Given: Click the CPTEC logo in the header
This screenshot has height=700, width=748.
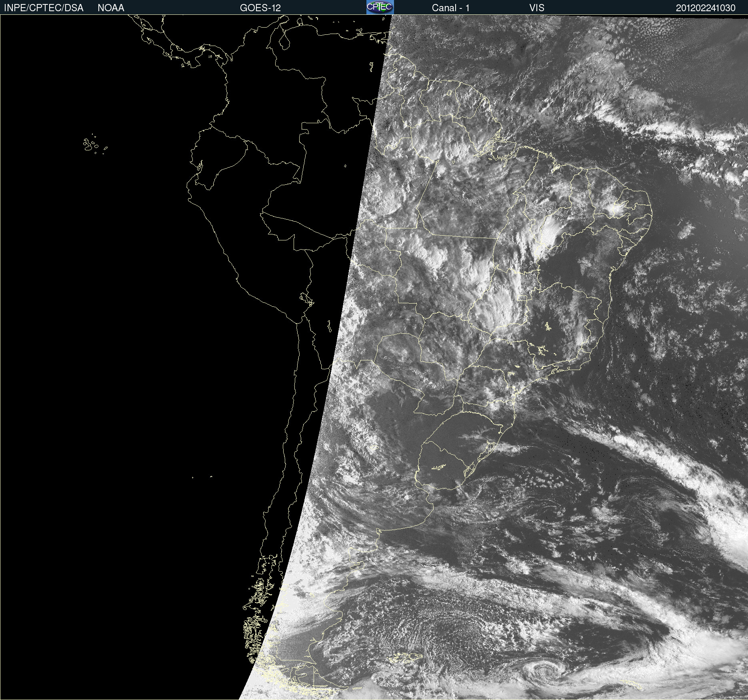Looking at the screenshot, I should [380, 7].
